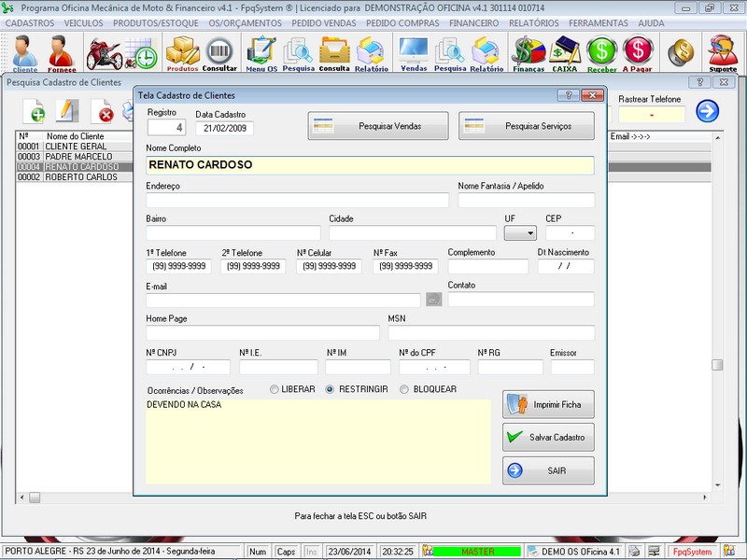
Task: Click the Imprimir Ficha button
Action: [548, 404]
